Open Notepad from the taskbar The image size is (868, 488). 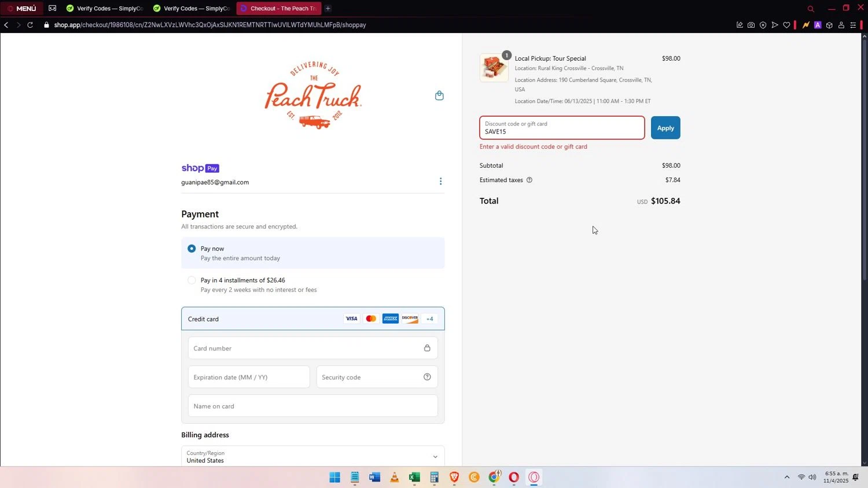click(355, 478)
